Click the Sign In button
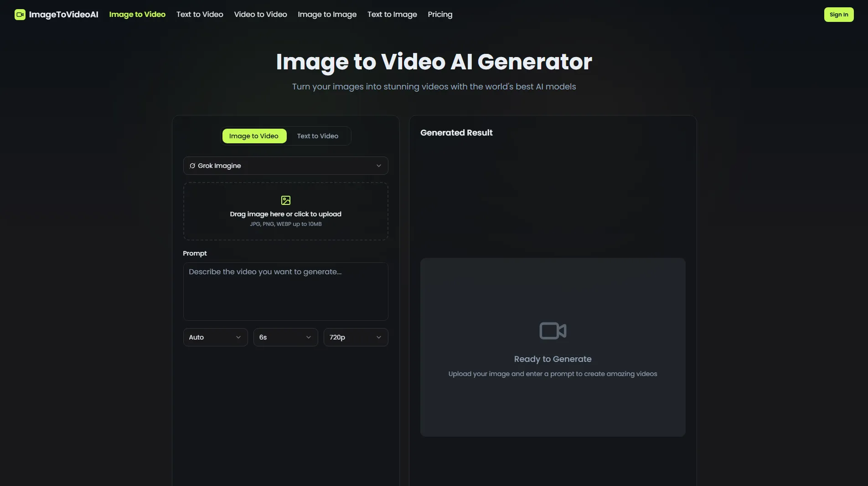 839,15
